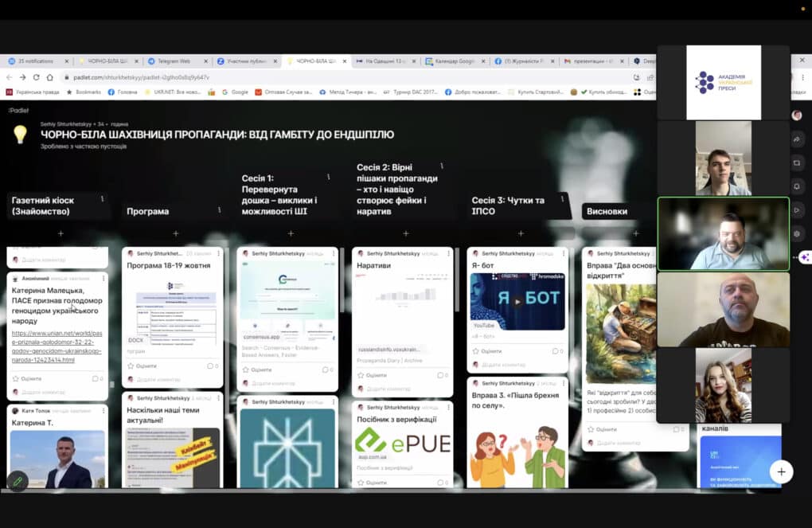Open the Padlet slideshow play icon
This screenshot has width=812, height=528.
[797, 210]
